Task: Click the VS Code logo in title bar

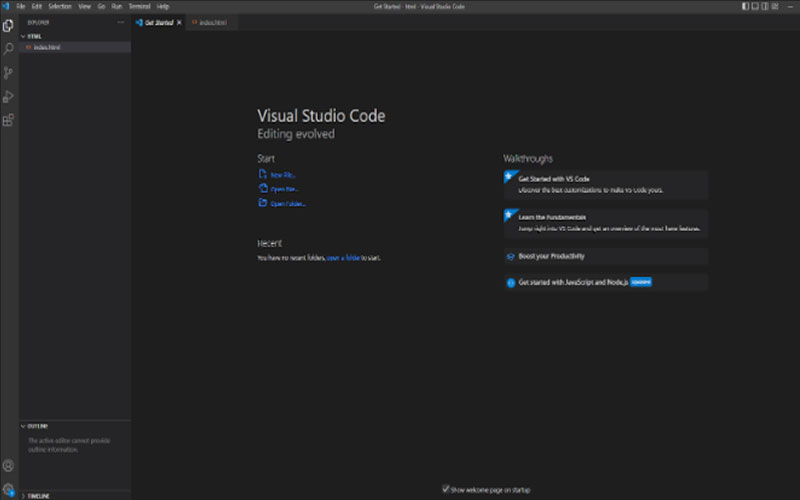Action: coord(6,6)
